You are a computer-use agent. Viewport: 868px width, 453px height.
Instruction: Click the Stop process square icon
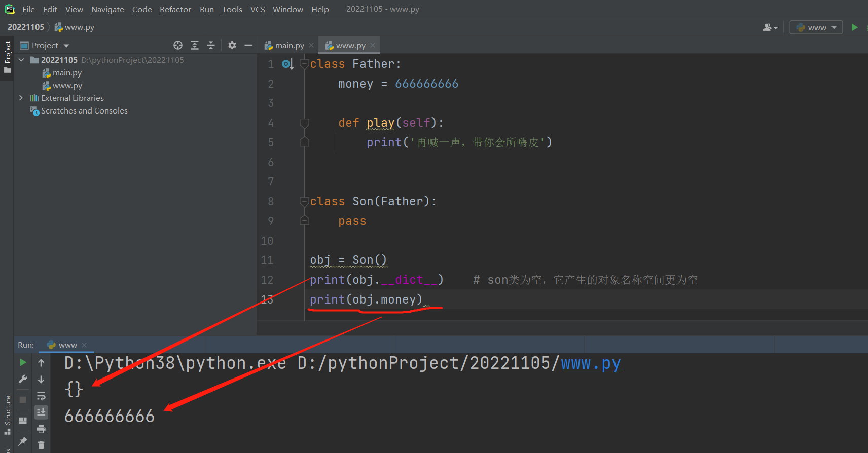23,400
